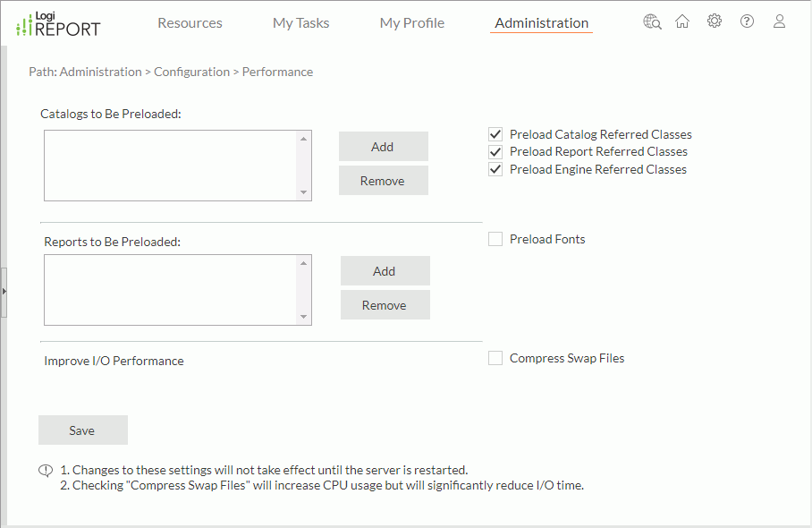Expand the collapsed left side panel

pyautogui.click(x=4, y=291)
